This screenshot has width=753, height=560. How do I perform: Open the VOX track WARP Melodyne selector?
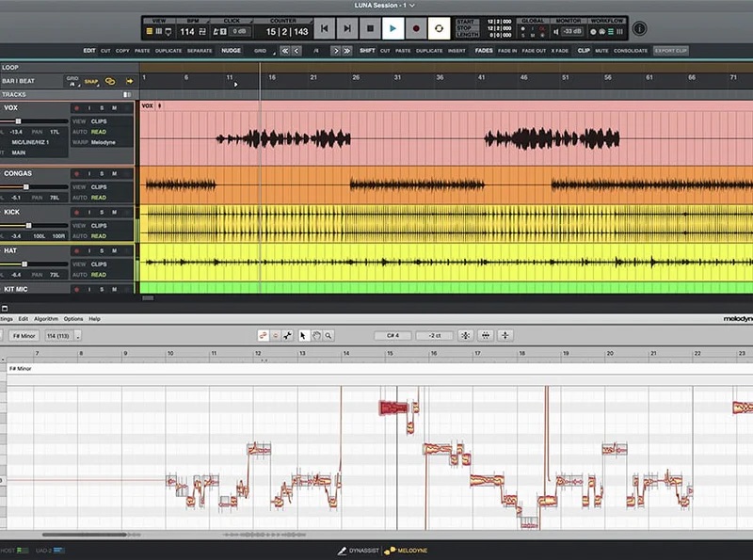(x=104, y=142)
